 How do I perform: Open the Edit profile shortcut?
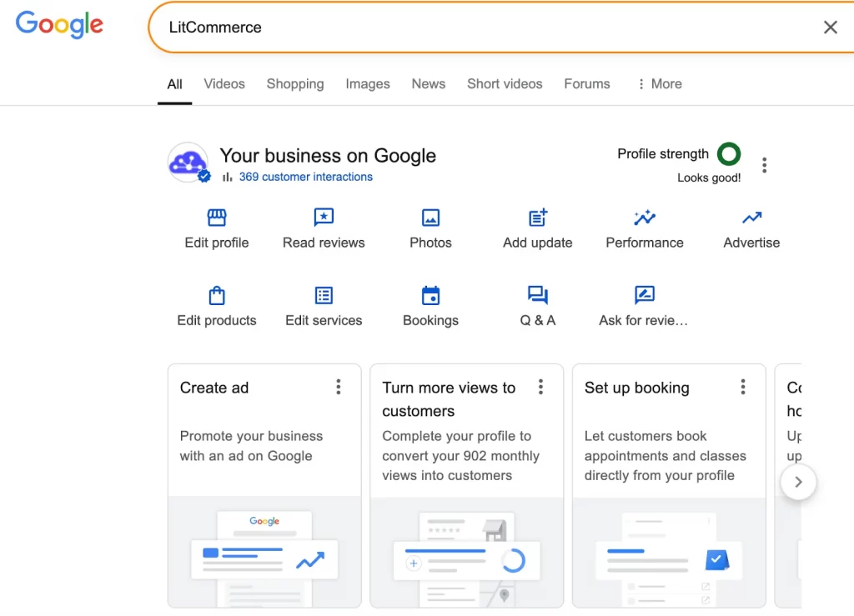(216, 228)
